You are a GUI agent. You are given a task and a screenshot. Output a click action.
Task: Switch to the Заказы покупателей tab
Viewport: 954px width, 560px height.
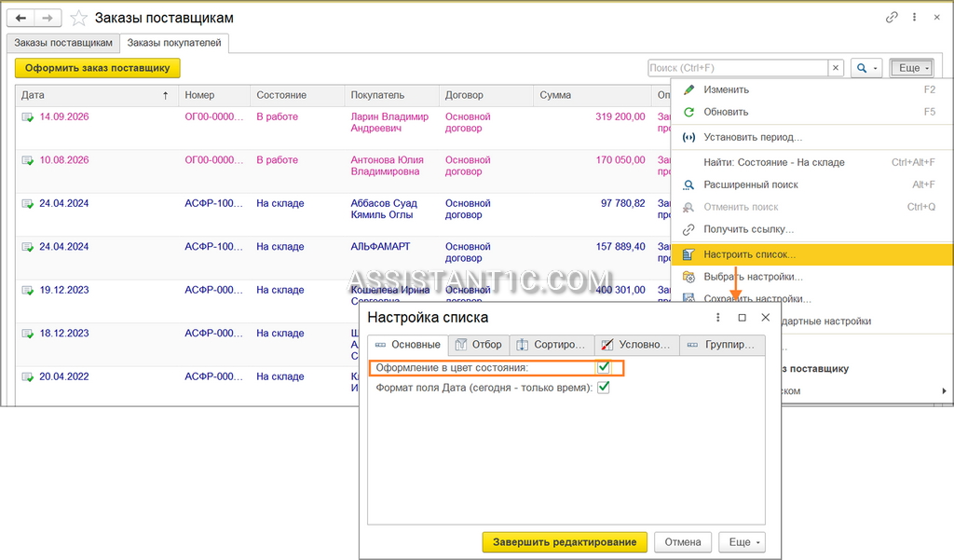coord(174,43)
